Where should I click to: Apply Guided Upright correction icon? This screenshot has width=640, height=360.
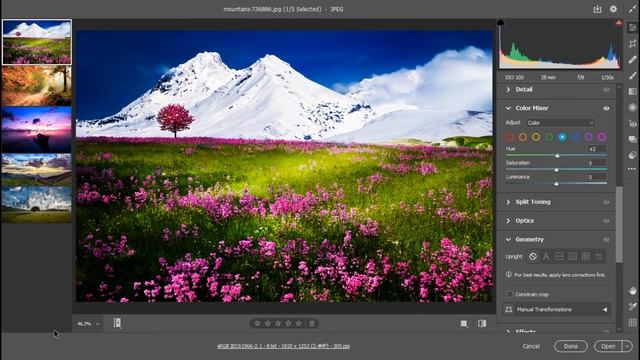click(x=599, y=256)
